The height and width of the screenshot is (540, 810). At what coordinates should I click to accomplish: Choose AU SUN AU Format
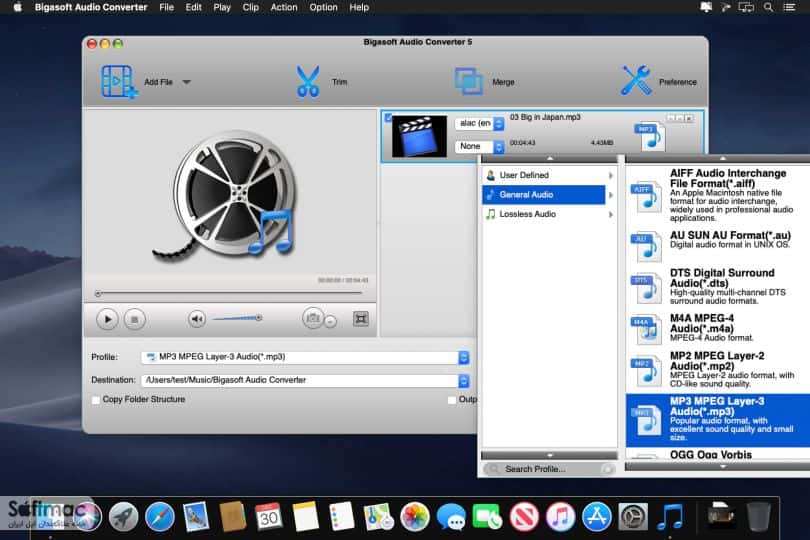718,245
